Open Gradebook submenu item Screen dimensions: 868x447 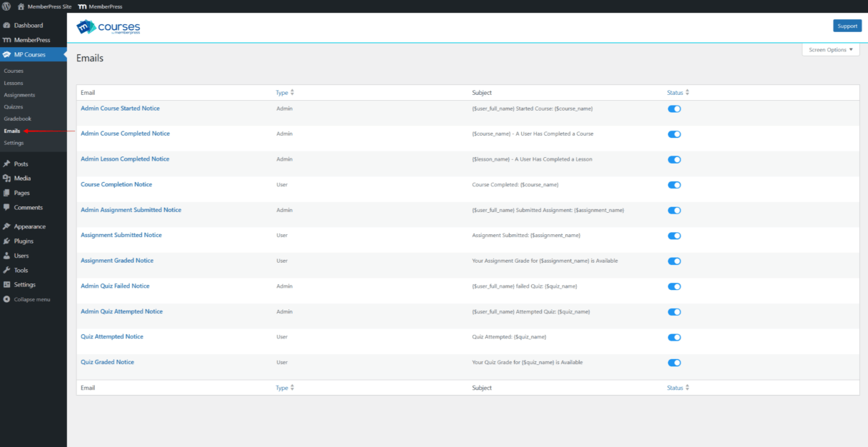(x=18, y=119)
